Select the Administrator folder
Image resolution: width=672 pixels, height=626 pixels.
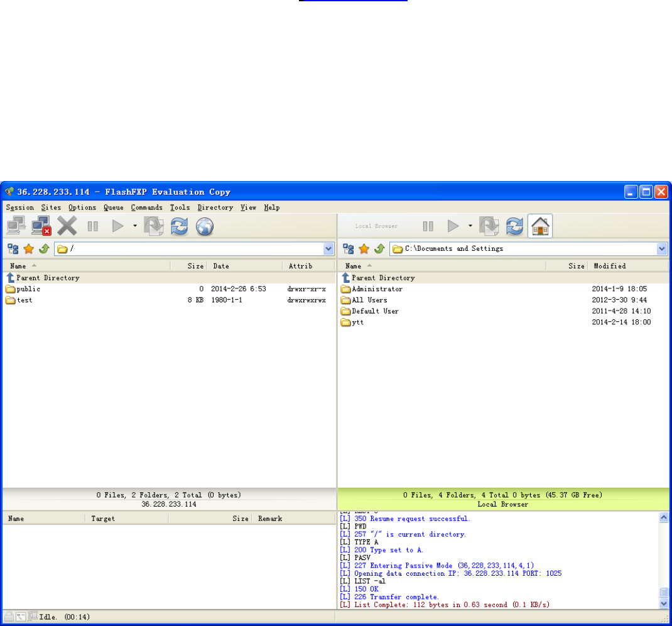[503, 289]
